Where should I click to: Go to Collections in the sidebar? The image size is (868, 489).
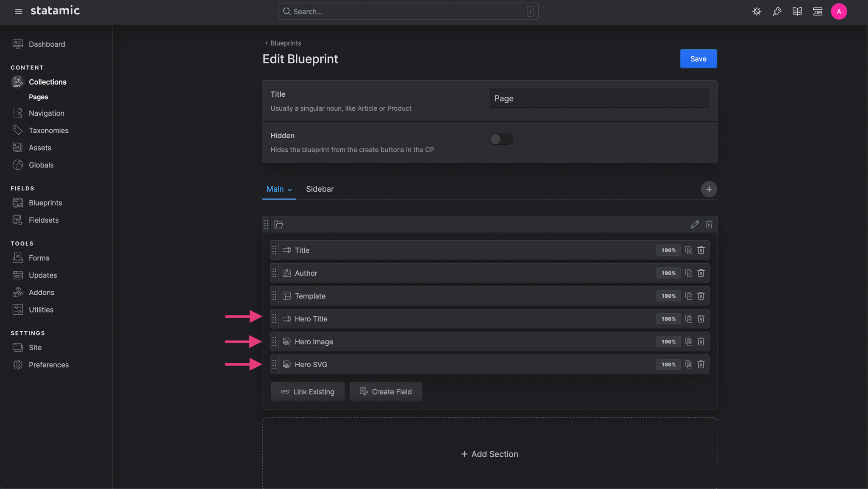(x=47, y=82)
